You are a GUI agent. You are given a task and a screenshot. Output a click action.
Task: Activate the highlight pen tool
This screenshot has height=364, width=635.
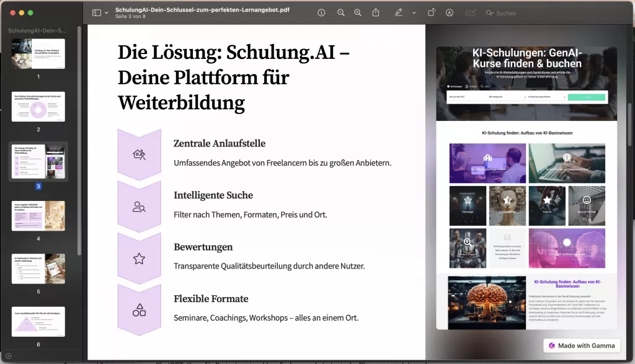(x=397, y=12)
